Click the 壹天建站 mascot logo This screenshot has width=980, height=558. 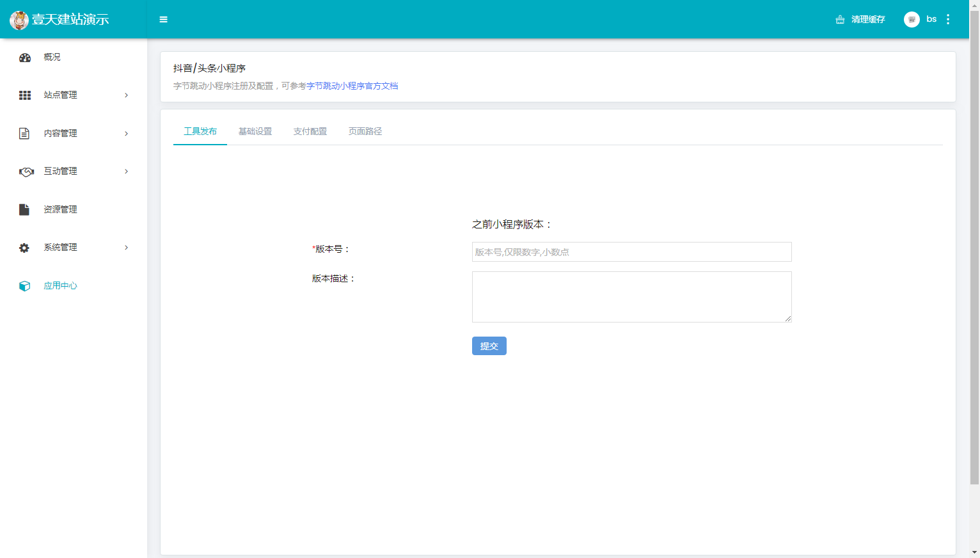coord(19,20)
